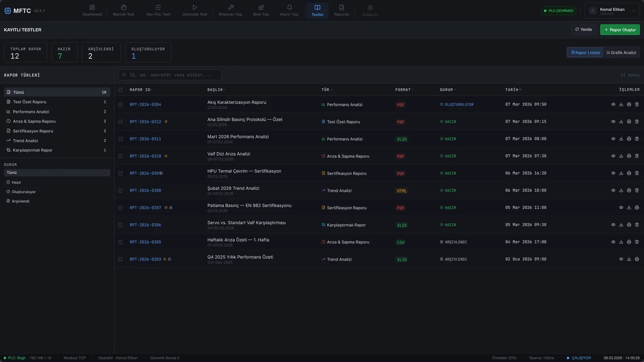The image size is (644, 362).
Task: Click the Rapor Oluştur button
Action: [620, 30]
